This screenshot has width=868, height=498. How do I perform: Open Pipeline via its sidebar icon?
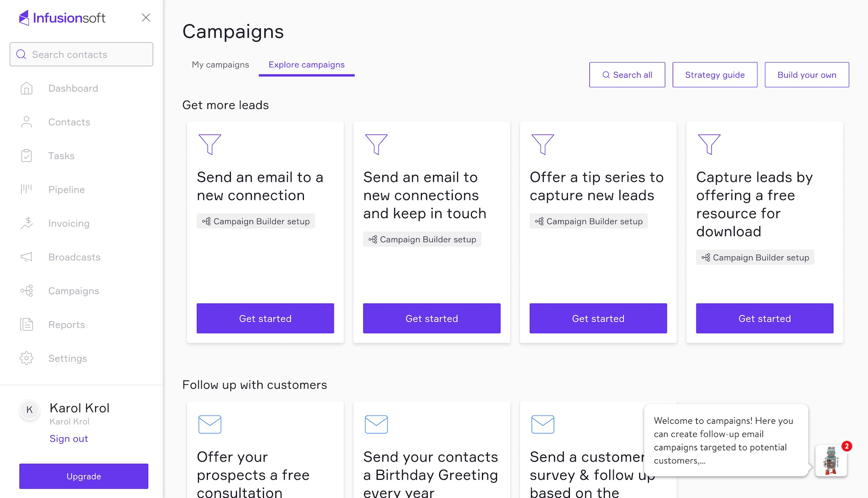click(26, 189)
